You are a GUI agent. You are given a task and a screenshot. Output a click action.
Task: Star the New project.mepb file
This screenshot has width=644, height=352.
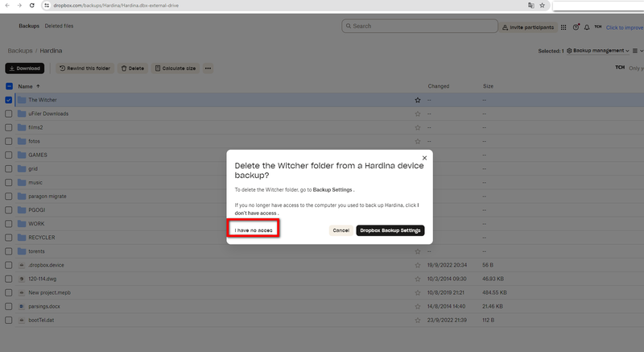(x=418, y=293)
